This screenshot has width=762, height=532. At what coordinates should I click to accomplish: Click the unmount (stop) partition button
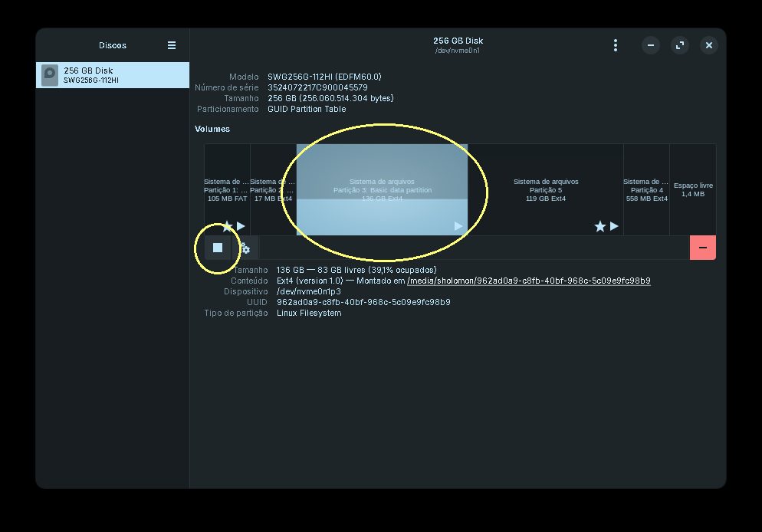coord(218,248)
